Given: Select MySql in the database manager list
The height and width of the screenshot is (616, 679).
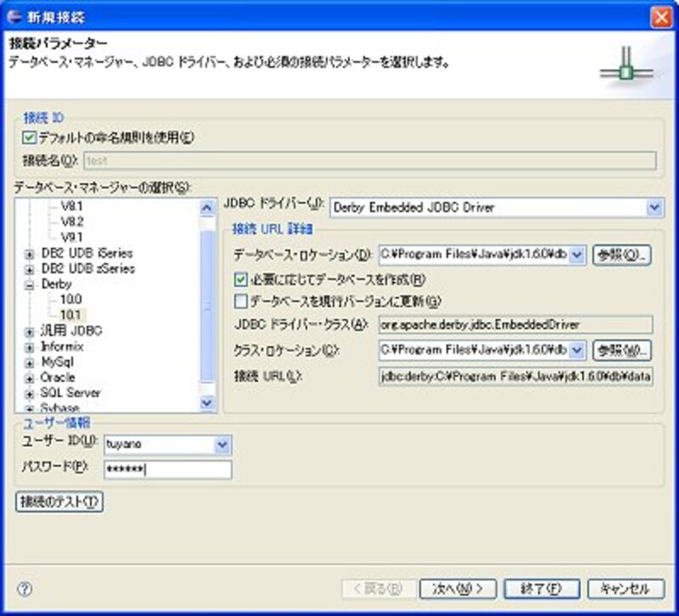Looking at the screenshot, I should tap(58, 362).
